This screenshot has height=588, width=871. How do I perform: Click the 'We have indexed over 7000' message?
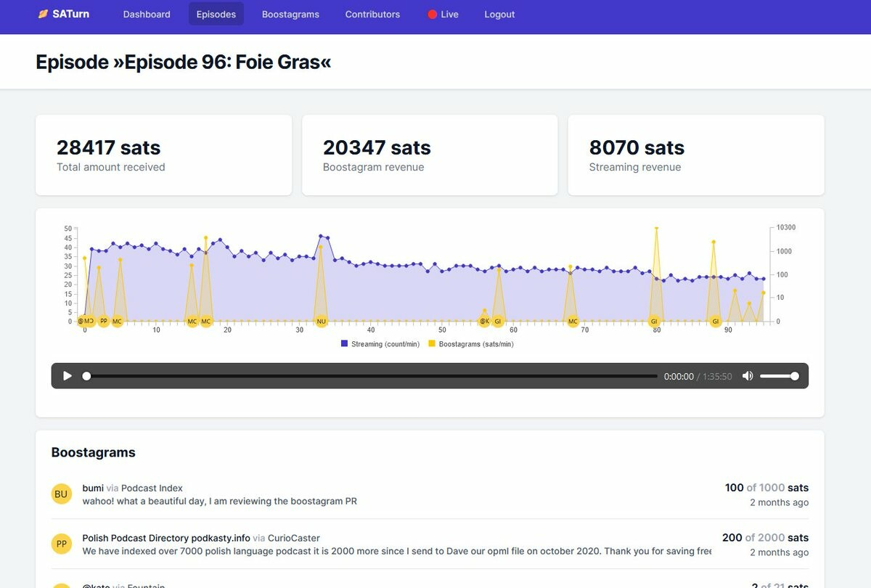tap(397, 551)
